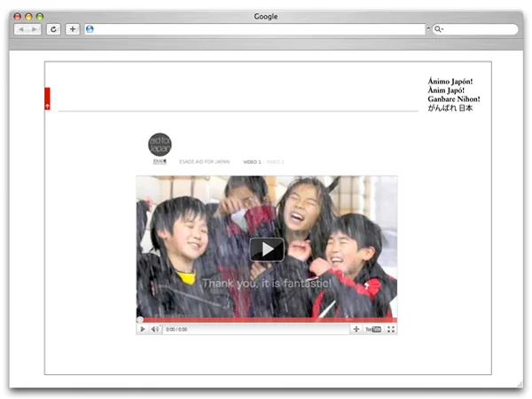Click the browser back arrow
The image size is (532, 399).
(21, 29)
